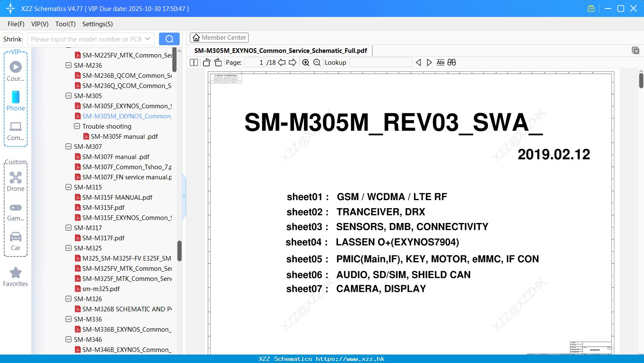This screenshot has width=644, height=363.
Task: Toggle whole-word match Abi icon
Action: click(x=440, y=62)
